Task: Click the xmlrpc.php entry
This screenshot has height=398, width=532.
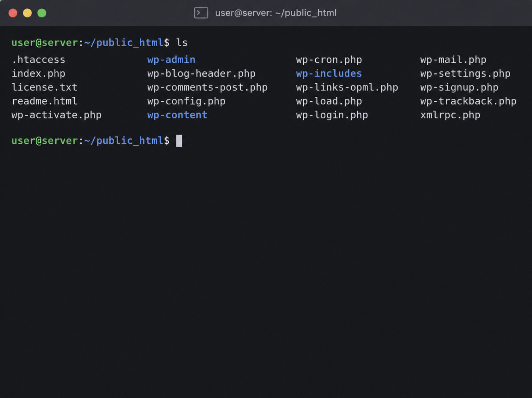Action: tap(450, 115)
